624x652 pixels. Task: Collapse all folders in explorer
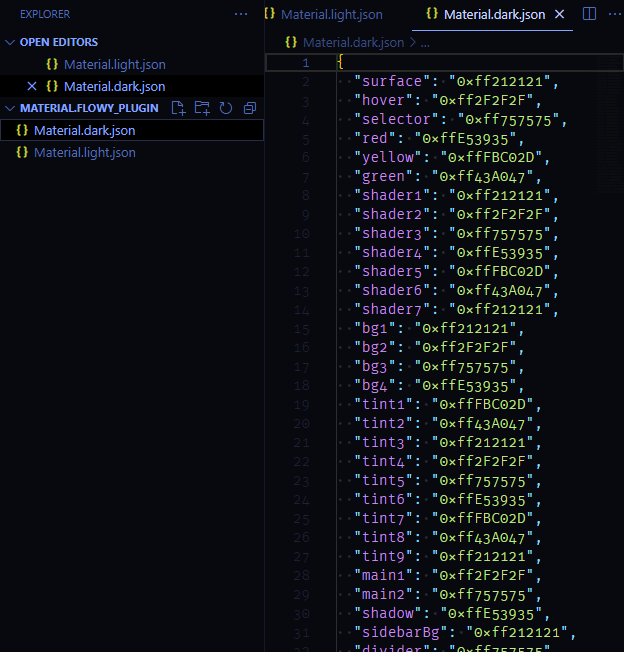point(250,108)
